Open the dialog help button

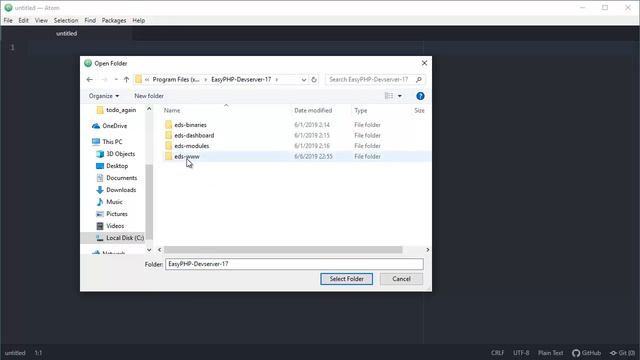[420, 96]
